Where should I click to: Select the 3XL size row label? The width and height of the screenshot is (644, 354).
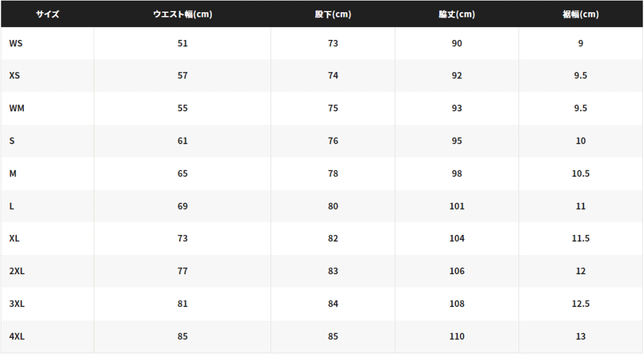coord(17,304)
